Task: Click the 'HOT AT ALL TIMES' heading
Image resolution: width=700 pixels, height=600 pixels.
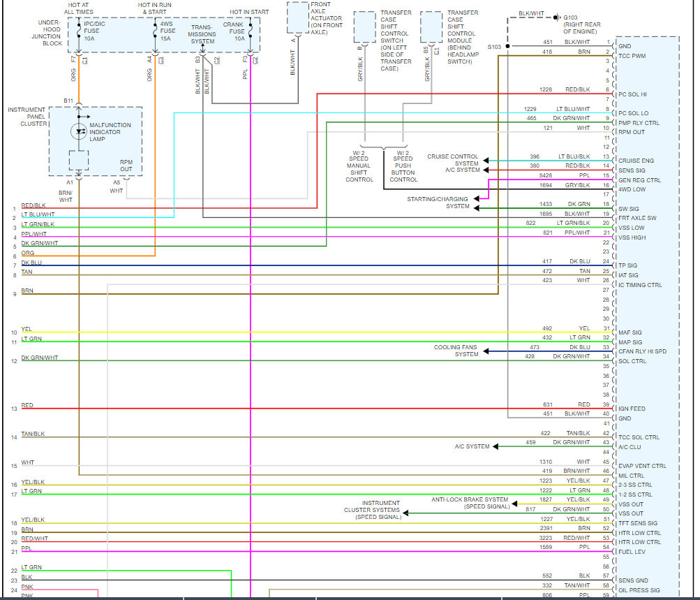Action: click(x=79, y=8)
